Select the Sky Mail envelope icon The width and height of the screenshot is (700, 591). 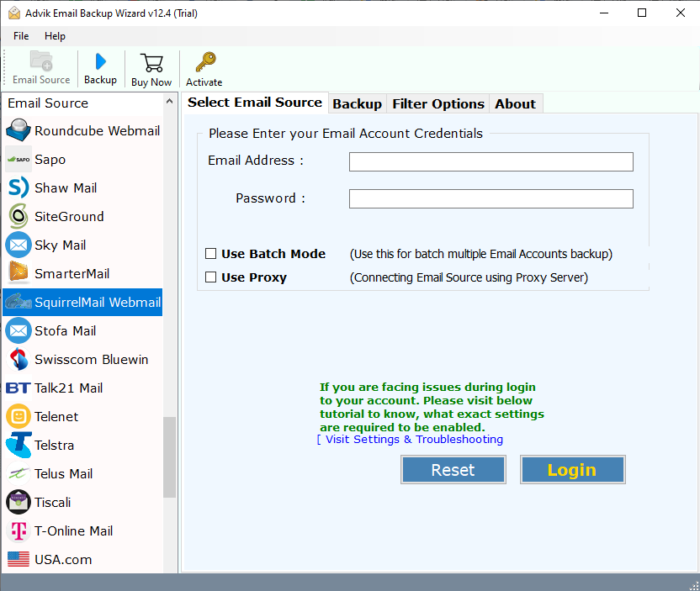19,245
